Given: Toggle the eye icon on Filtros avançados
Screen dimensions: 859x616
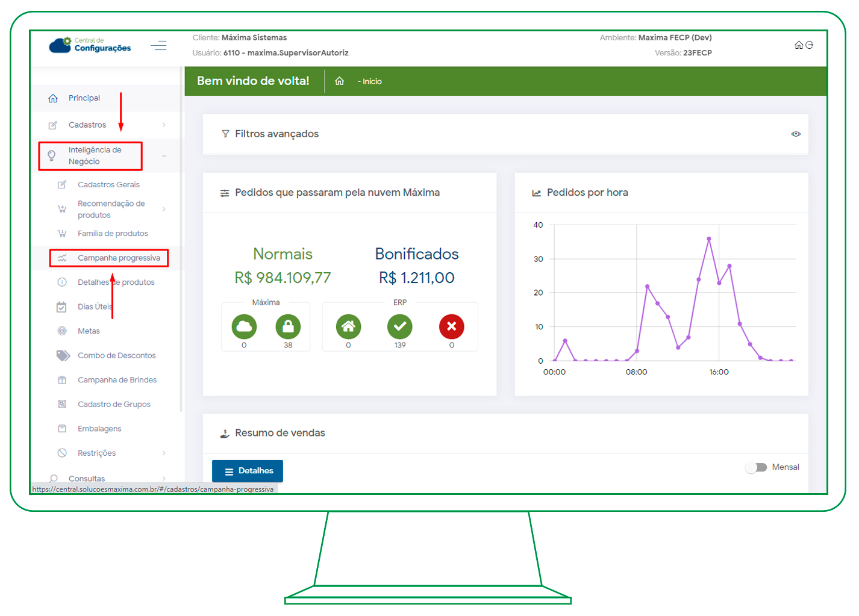Looking at the screenshot, I should click(x=796, y=134).
